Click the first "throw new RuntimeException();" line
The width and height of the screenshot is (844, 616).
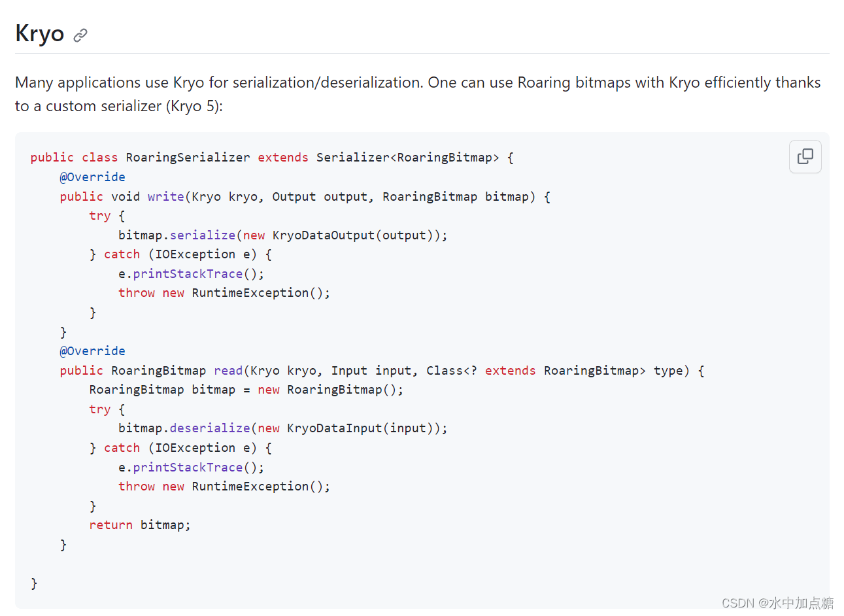(x=224, y=293)
